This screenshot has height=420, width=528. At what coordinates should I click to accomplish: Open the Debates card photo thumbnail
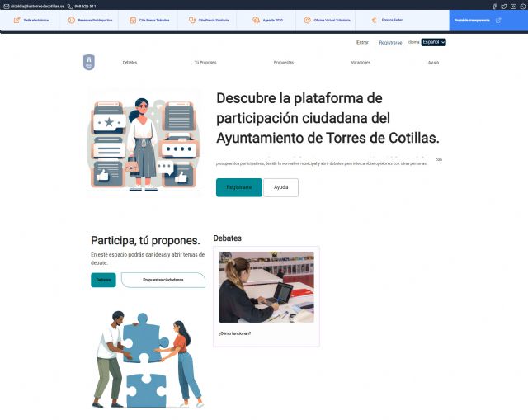click(266, 286)
